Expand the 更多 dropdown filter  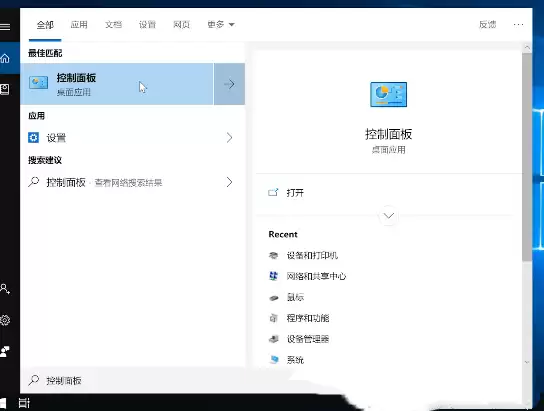pos(221,25)
